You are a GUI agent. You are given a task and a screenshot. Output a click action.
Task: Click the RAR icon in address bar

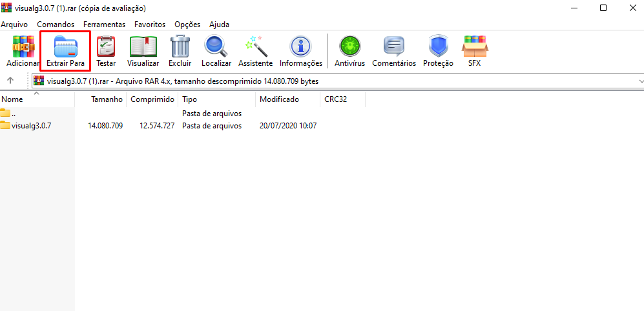pyautogui.click(x=39, y=81)
